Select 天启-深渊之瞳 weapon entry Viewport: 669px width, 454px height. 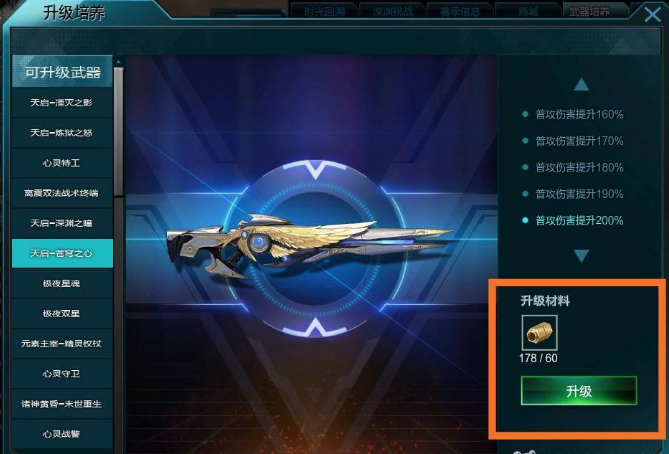[62, 223]
